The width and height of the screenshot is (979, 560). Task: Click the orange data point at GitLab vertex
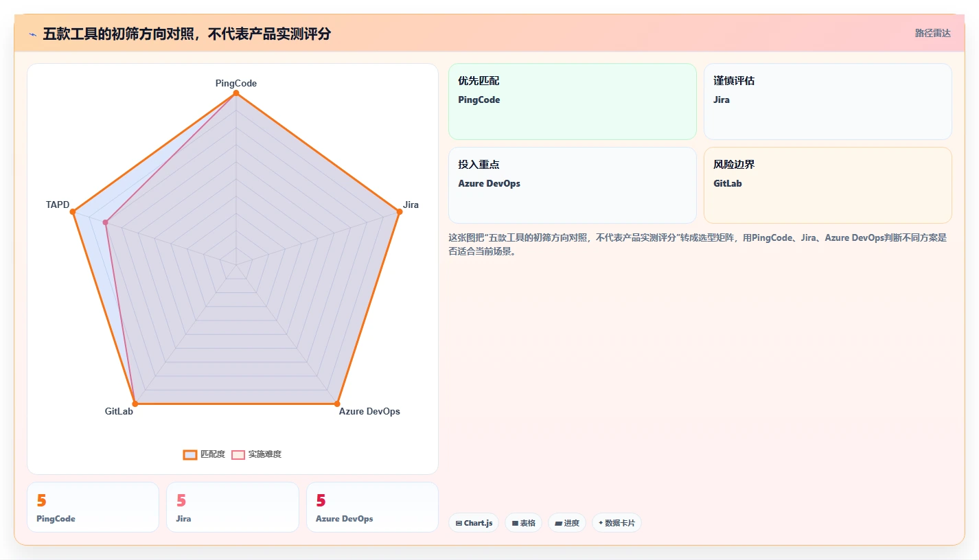tap(135, 404)
